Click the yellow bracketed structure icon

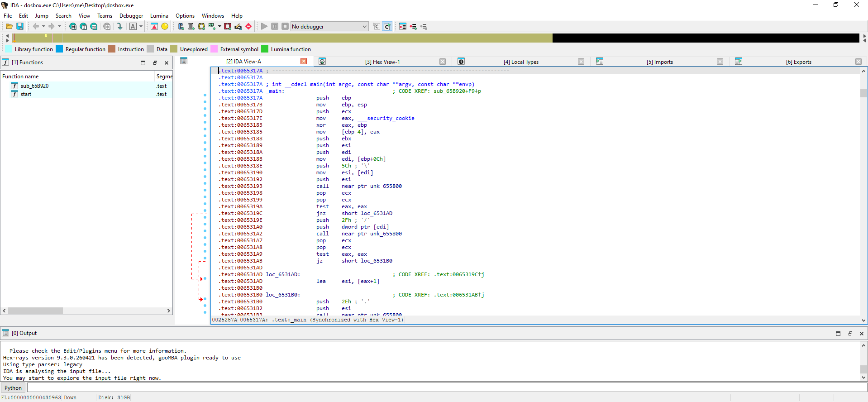(x=201, y=26)
